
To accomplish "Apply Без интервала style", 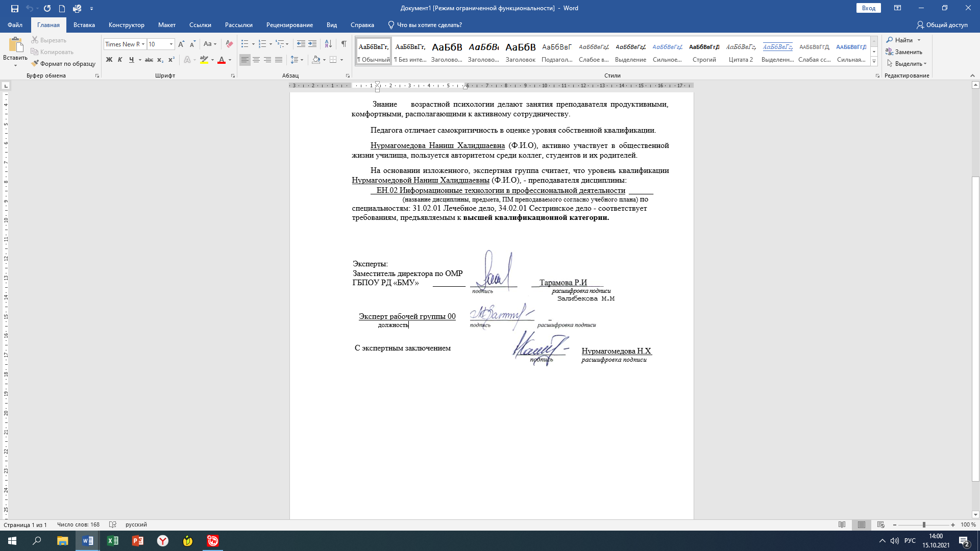I will pyautogui.click(x=410, y=52).
